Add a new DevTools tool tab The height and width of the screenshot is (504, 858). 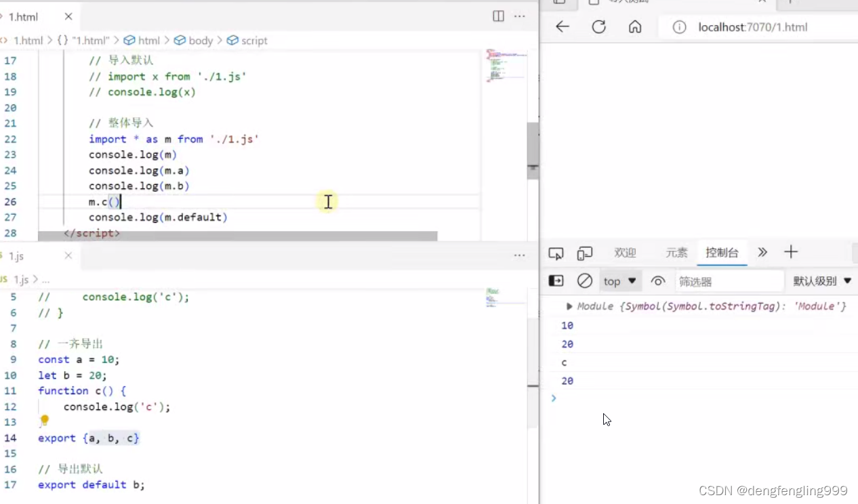[x=791, y=253]
